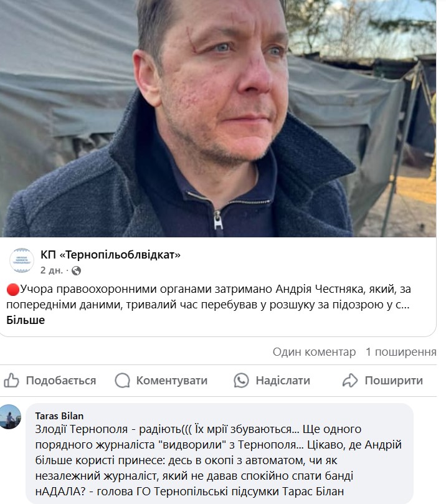View the 1 поширення shares list
446x504 pixels.
[401, 352]
